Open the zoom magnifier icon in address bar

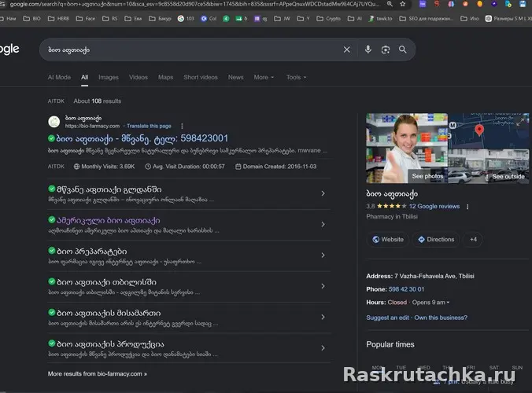390,4
